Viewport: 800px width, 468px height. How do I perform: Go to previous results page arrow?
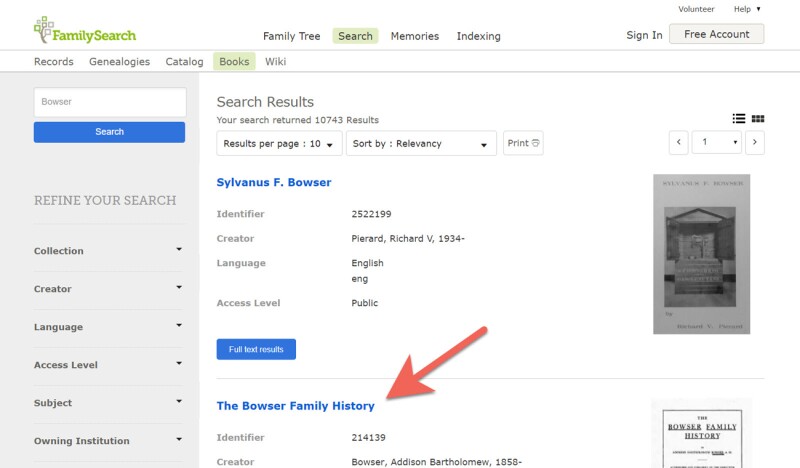(x=679, y=142)
